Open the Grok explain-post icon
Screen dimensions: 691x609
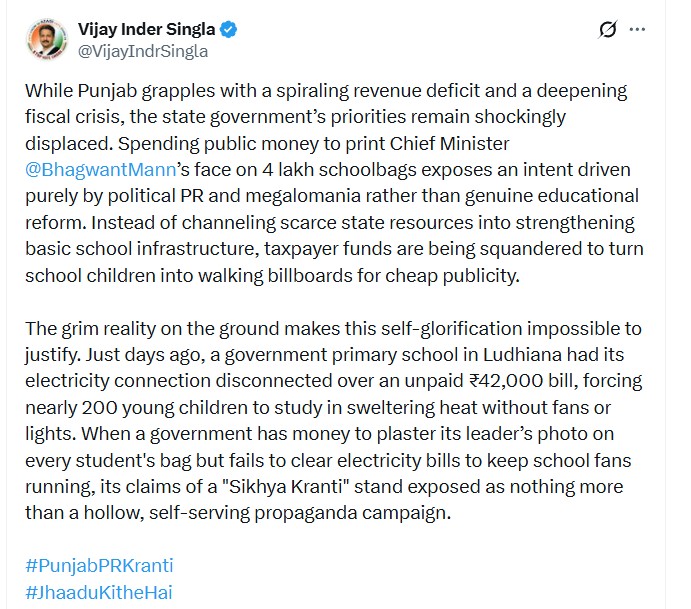[x=608, y=30]
